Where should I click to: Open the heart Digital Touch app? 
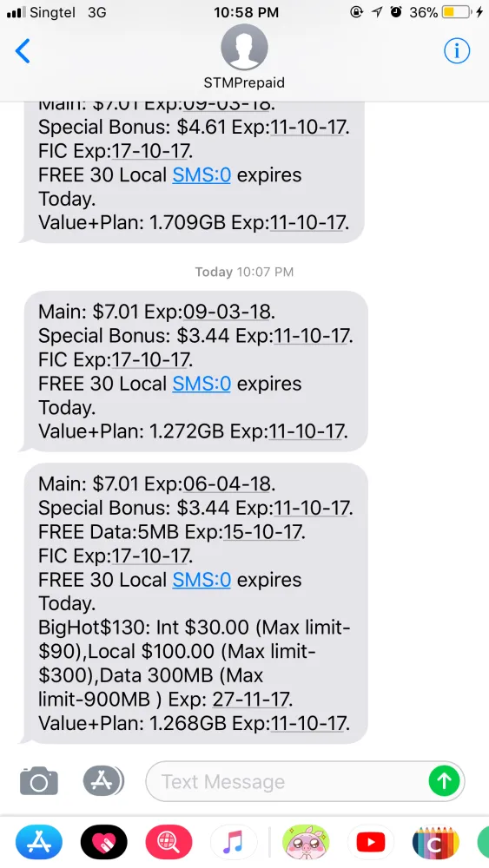coord(104,843)
